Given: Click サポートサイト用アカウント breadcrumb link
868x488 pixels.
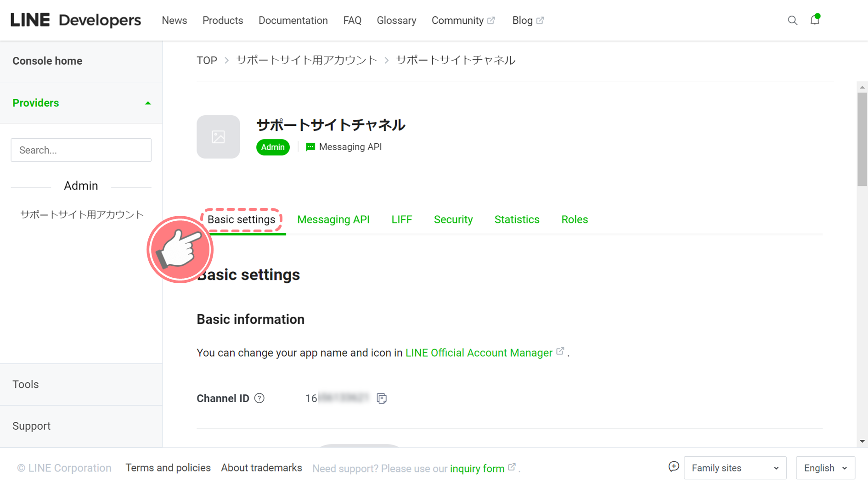Looking at the screenshot, I should 306,60.
